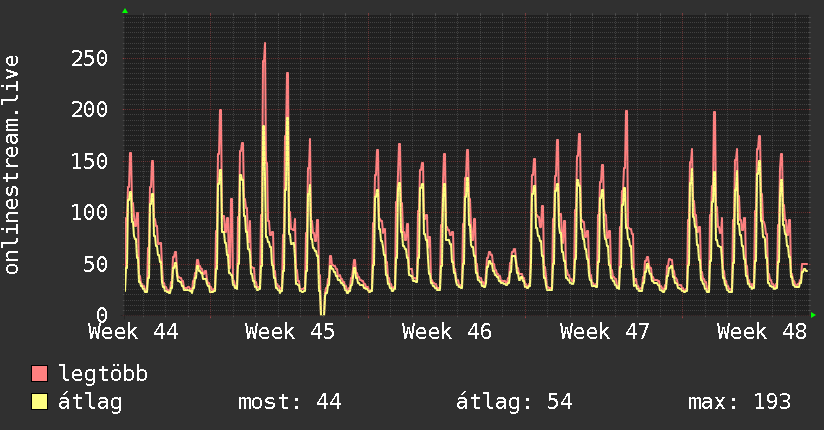Click the 0 y-axis label
The height and width of the screenshot is (430, 824).
pyautogui.click(x=102, y=315)
